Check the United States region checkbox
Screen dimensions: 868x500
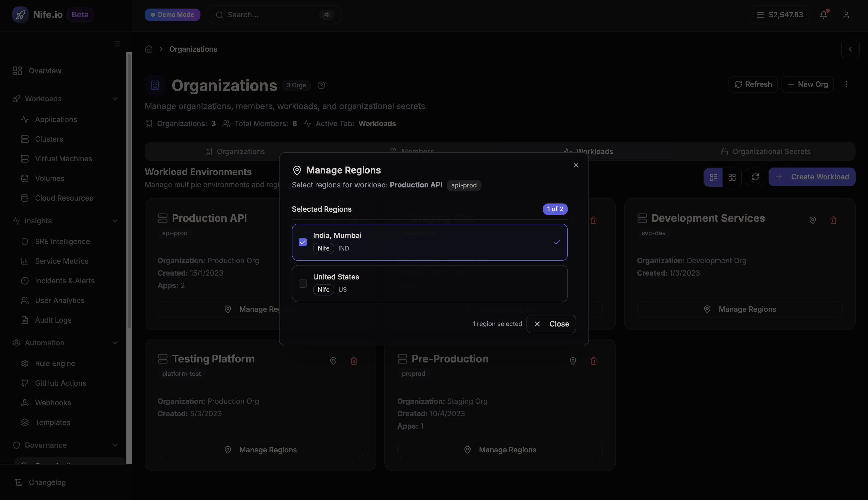[x=303, y=283]
